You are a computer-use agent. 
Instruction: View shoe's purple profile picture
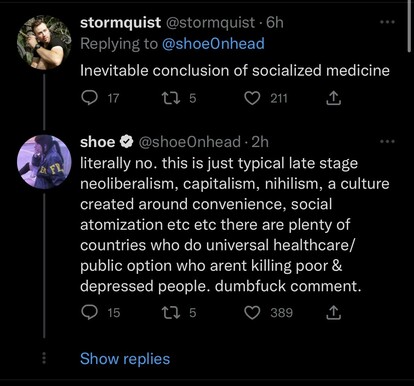coord(44,162)
